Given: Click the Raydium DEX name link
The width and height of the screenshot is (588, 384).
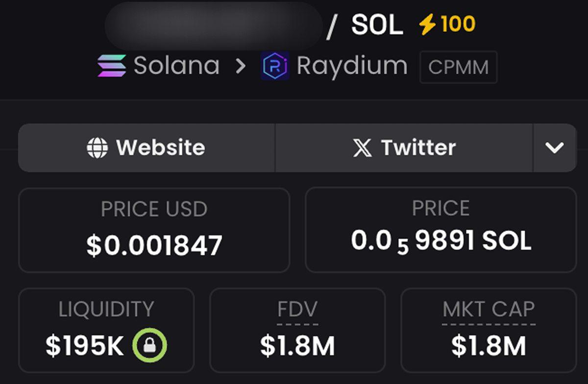Looking at the screenshot, I should pos(352,66).
